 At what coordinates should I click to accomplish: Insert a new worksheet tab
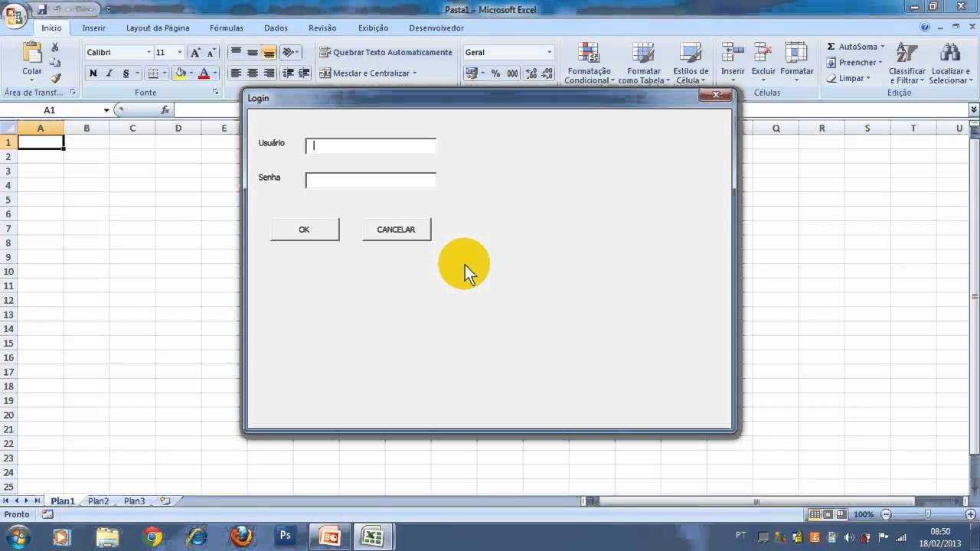coord(165,501)
